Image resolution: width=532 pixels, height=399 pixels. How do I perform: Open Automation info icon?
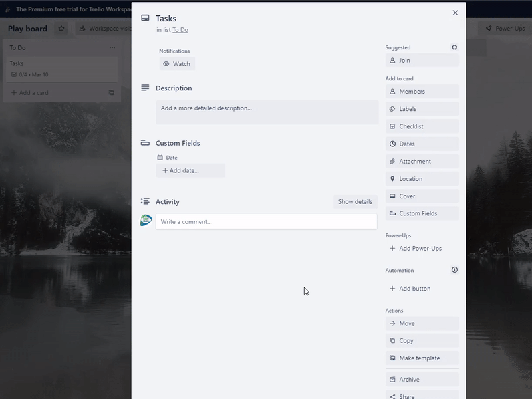click(x=454, y=270)
